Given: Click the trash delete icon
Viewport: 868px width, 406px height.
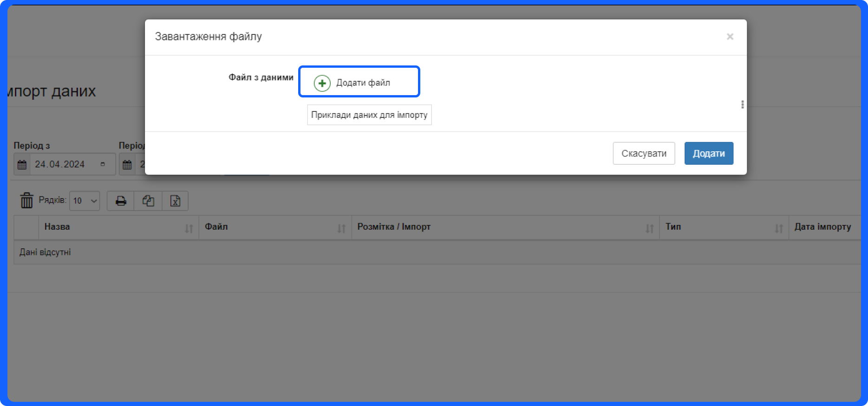Looking at the screenshot, I should 26,200.
